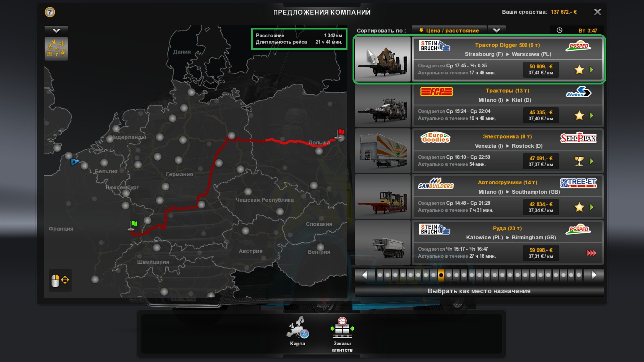Click the trophy icon on Электроника job
This screenshot has width=644, height=362.
579,162
